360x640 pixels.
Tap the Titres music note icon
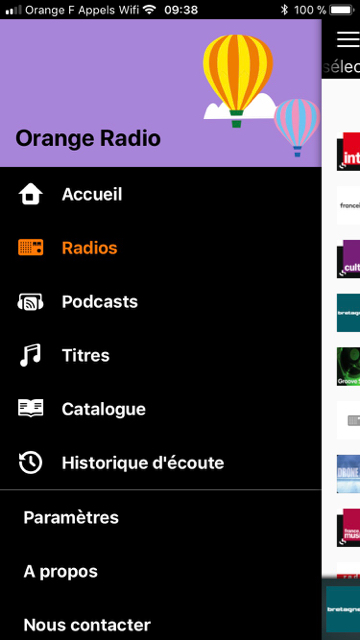(x=31, y=355)
